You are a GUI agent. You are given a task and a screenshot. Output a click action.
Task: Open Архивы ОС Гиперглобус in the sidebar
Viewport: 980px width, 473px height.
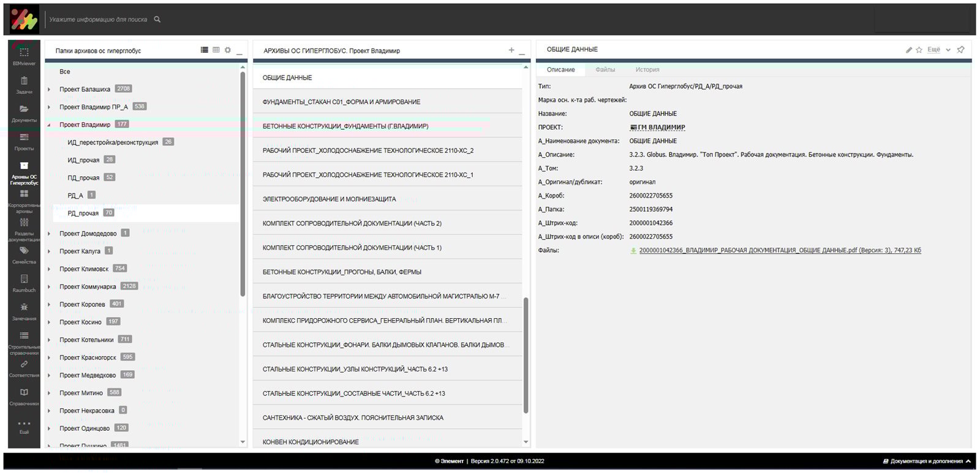click(x=24, y=173)
